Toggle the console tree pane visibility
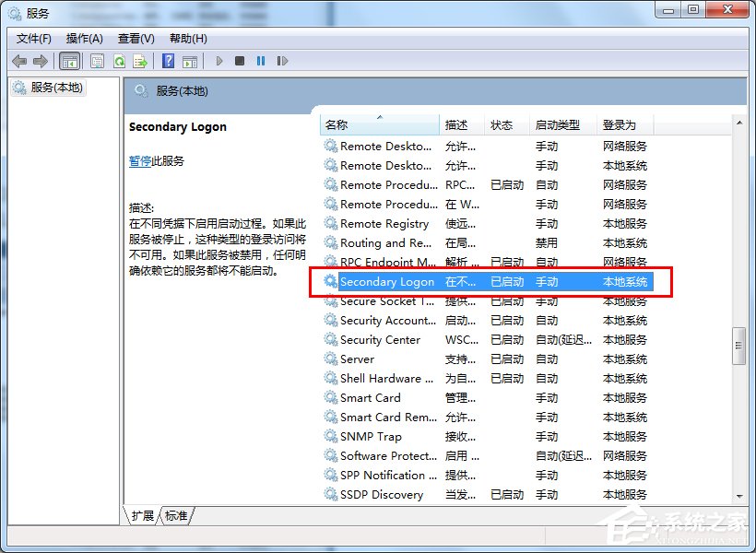Image resolution: width=756 pixels, height=553 pixels. [70, 61]
